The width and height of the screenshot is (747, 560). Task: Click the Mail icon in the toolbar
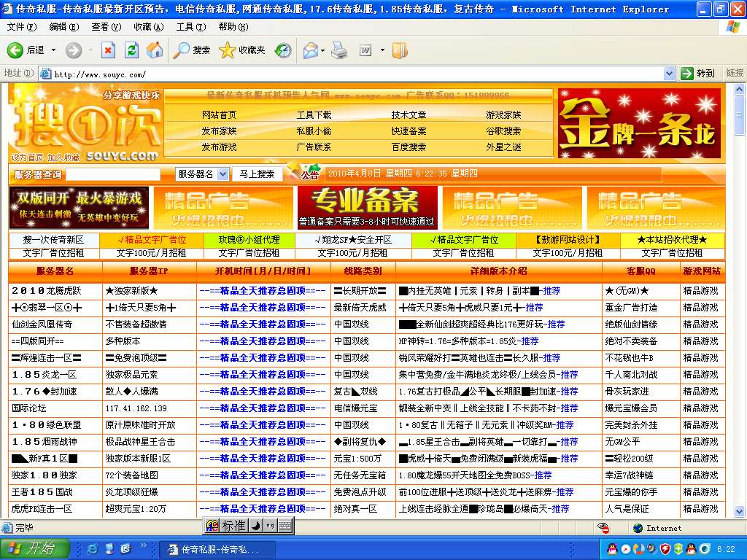coord(311,50)
